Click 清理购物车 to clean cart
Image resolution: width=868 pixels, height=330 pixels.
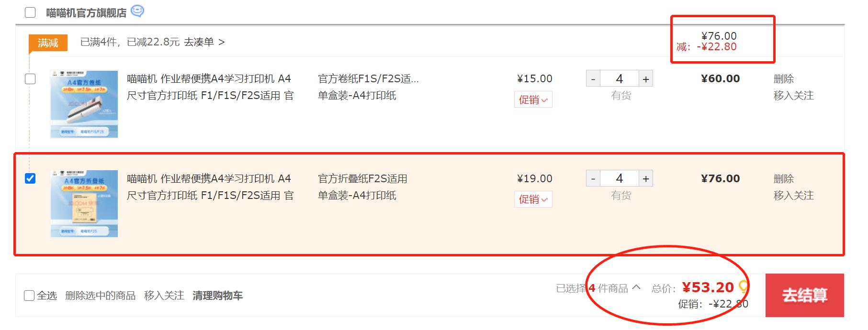coord(217,296)
